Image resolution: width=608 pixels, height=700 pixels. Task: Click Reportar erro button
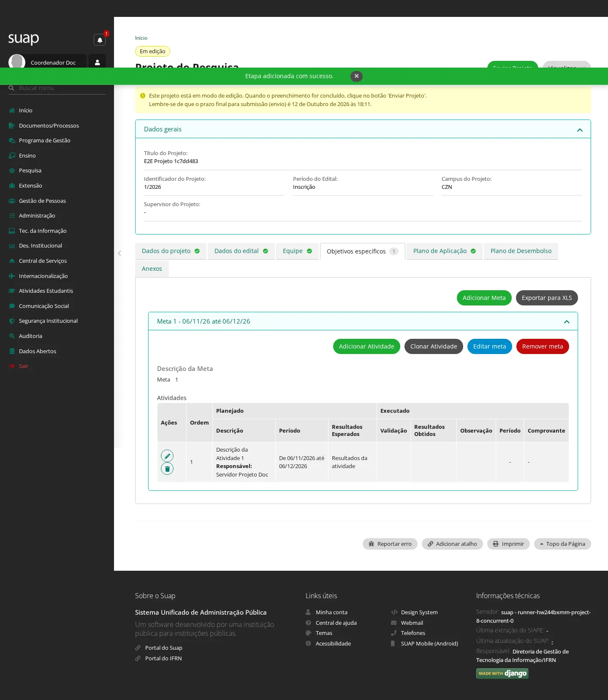390,544
